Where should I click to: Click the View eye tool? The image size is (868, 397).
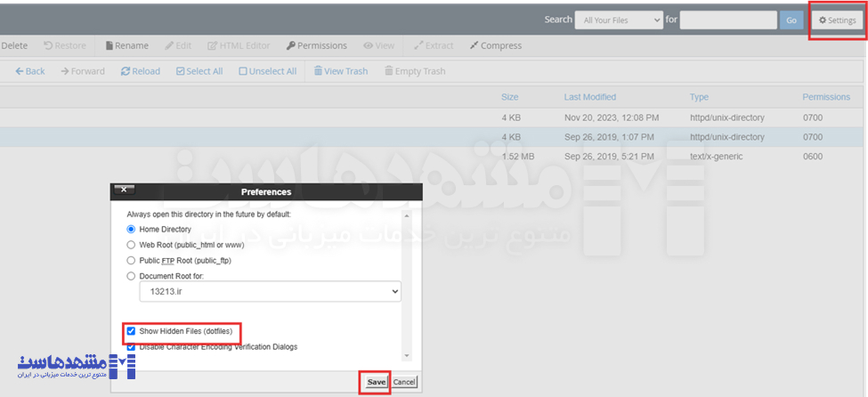pos(378,46)
